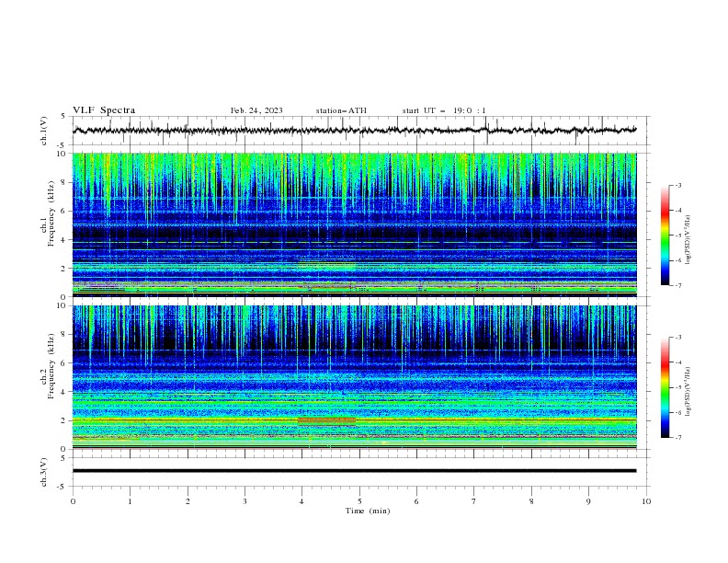Click the '-7' value on ch.2 colorbar
The image size is (728, 563).
point(678,438)
